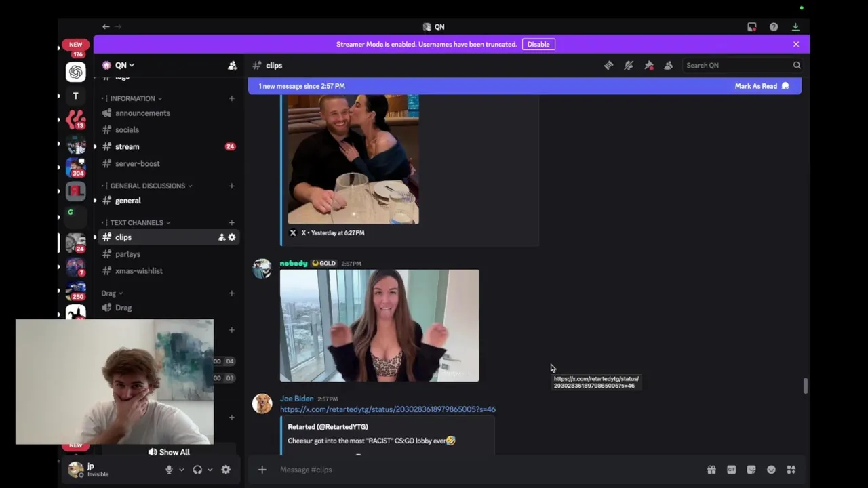
Task: Toggle channel notification mute bell icon
Action: coord(629,66)
